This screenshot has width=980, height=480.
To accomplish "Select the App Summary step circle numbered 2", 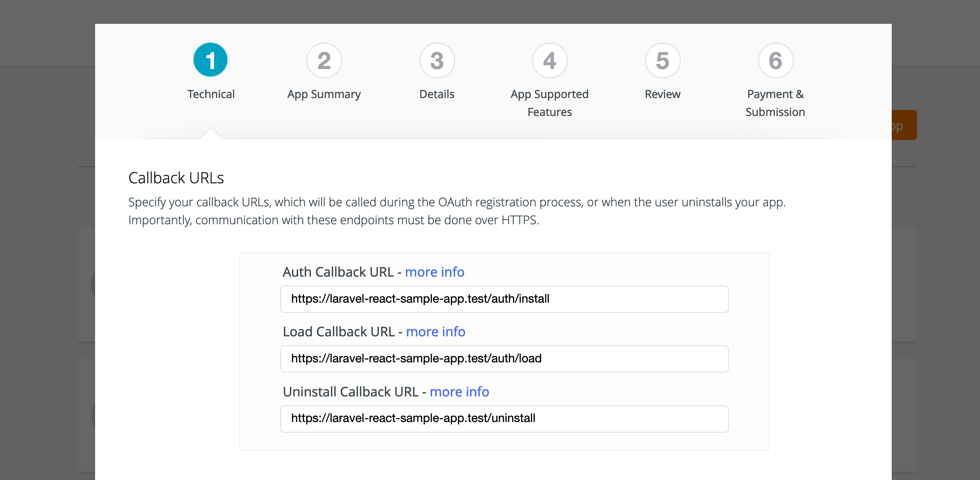I will (x=324, y=61).
